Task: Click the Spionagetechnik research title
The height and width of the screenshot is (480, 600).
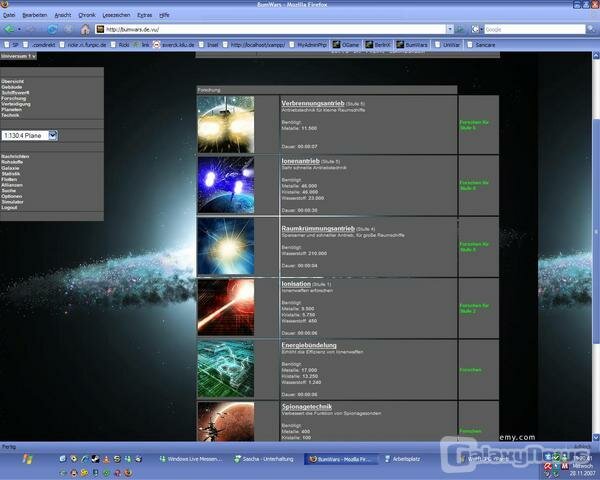Action: [307, 407]
